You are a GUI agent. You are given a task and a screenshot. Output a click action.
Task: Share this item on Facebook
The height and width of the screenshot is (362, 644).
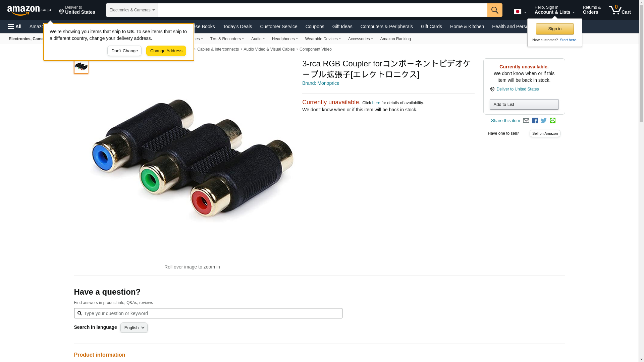click(x=535, y=121)
